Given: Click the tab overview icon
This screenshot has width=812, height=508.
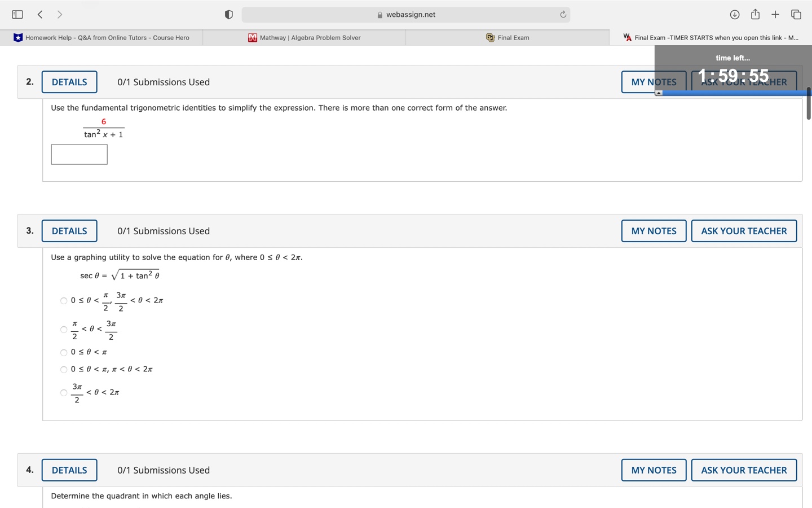Looking at the screenshot, I should pyautogui.click(x=796, y=14).
